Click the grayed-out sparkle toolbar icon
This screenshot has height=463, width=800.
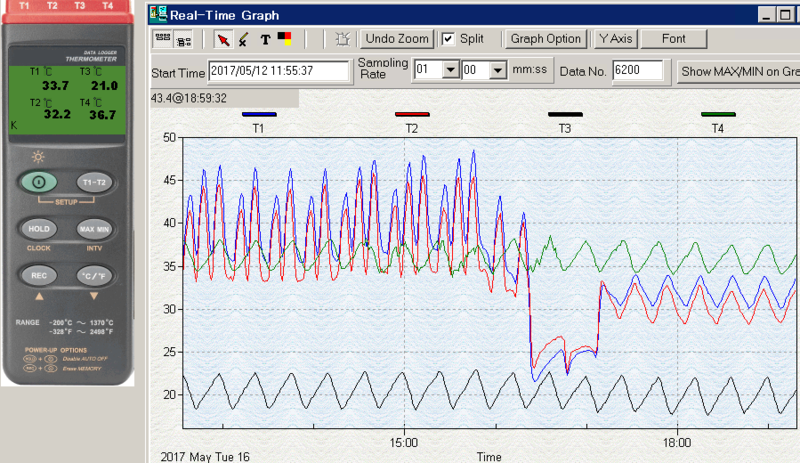[x=342, y=39]
